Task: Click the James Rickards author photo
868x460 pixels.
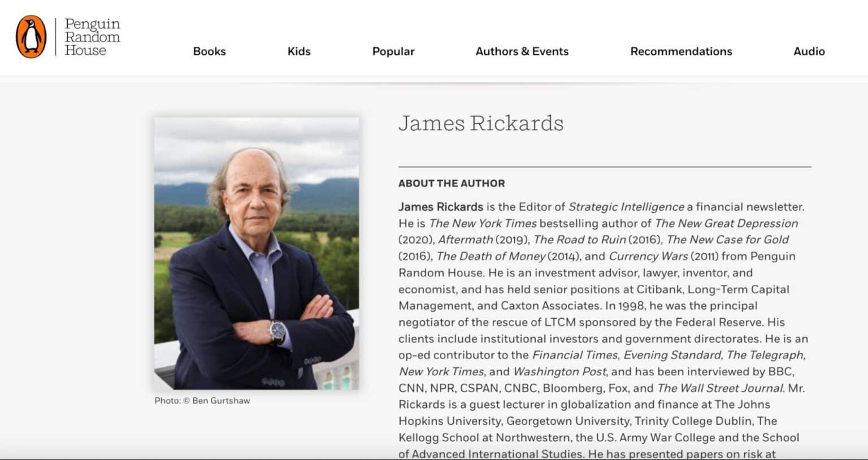Action: click(256, 253)
